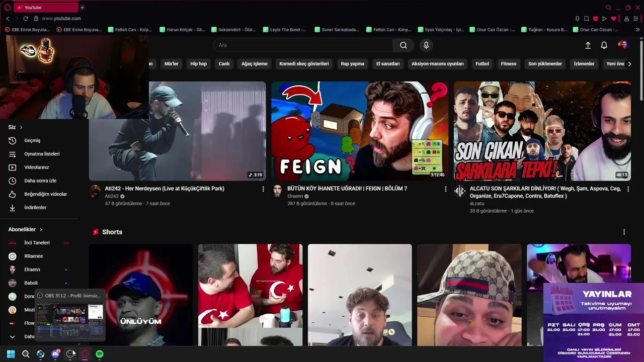Open Ati242 Her Nerdeysen video title
This screenshot has width=644, height=362.
165,189
